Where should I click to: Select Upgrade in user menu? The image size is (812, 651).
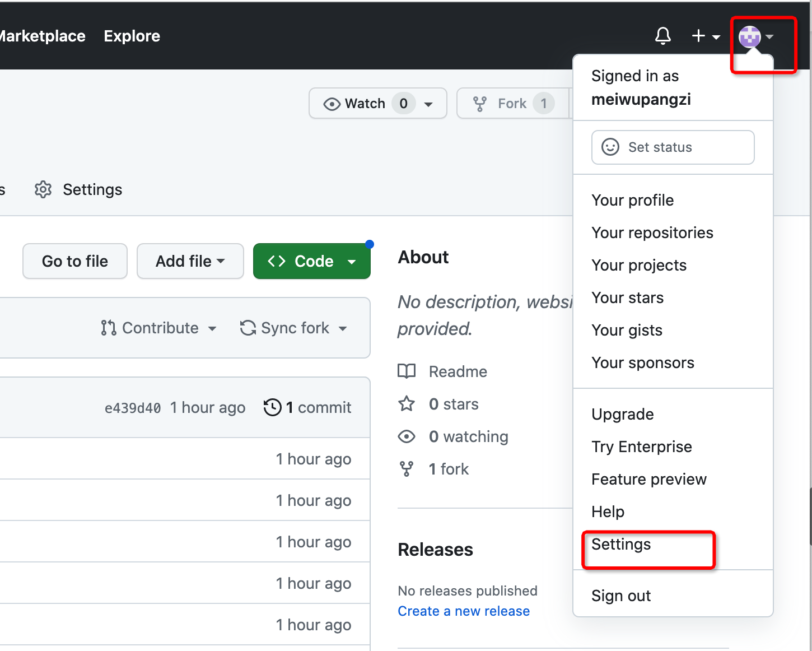673,414
